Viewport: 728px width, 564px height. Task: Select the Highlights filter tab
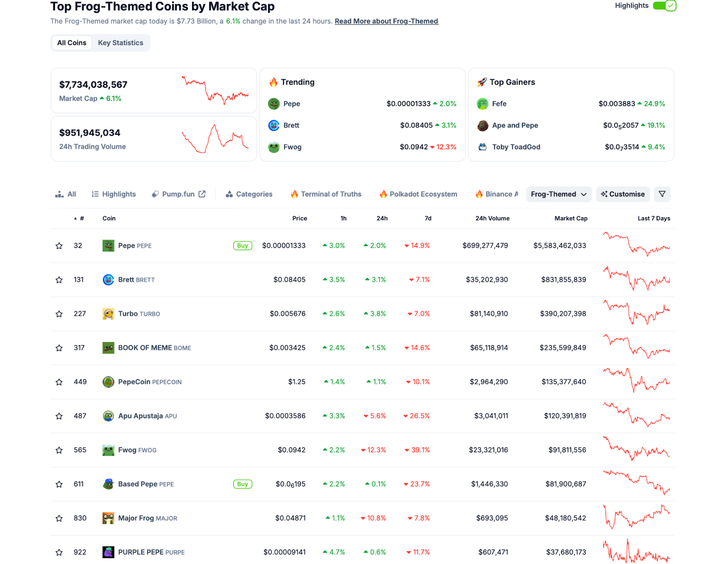click(114, 194)
